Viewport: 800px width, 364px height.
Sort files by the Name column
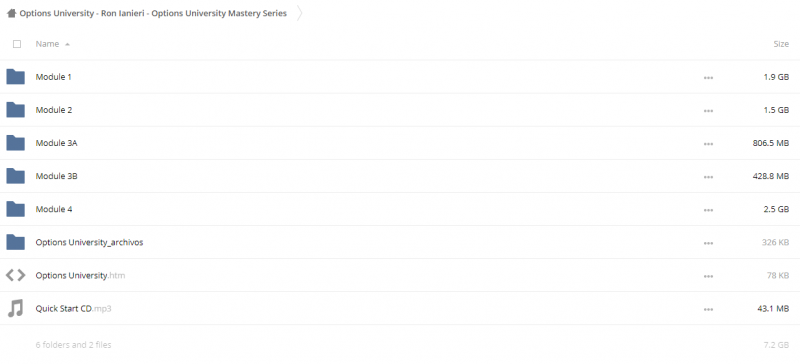coord(47,44)
